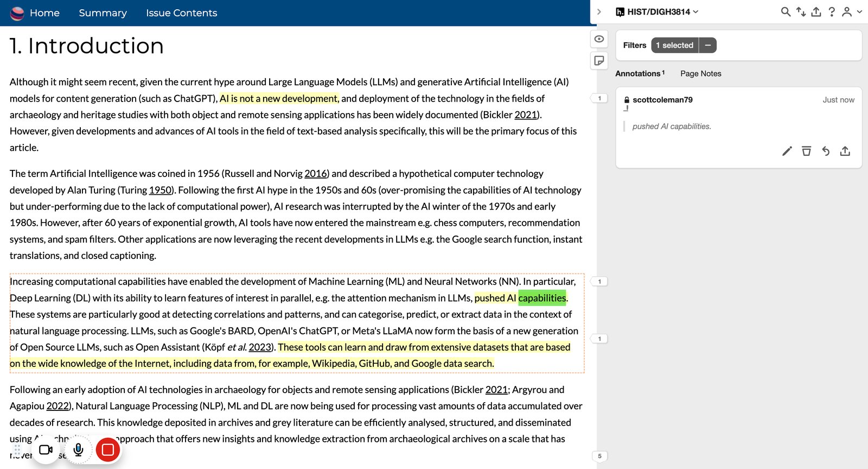The height and width of the screenshot is (469, 868).
Task: Open scottcoleman79's user name on the annotation
Action: point(662,100)
